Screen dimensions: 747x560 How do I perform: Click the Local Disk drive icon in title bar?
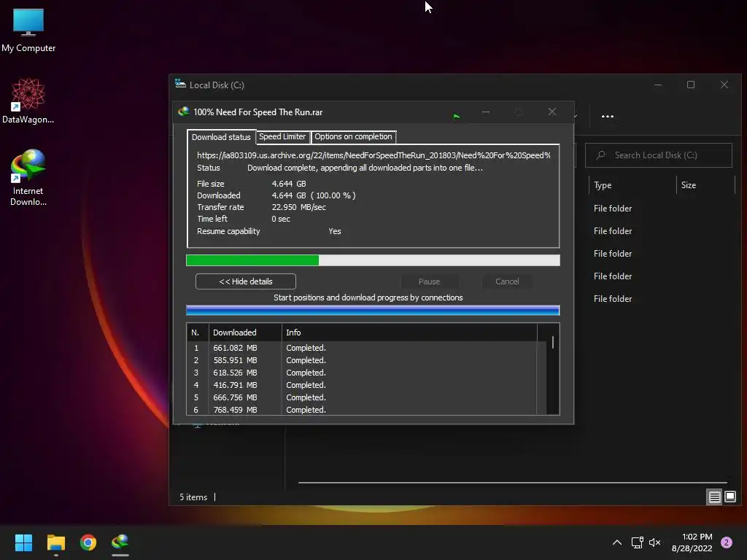pyautogui.click(x=180, y=85)
